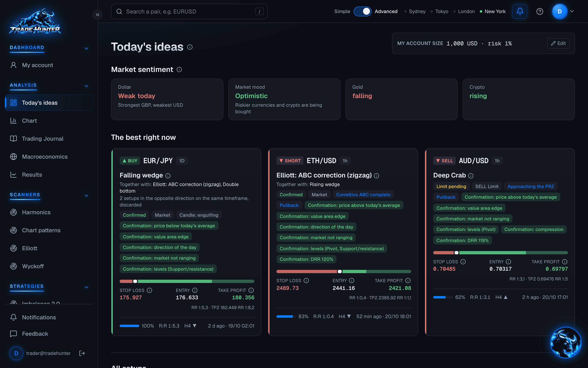
Task: Open the Market mood Optimistic card
Action: (x=284, y=99)
